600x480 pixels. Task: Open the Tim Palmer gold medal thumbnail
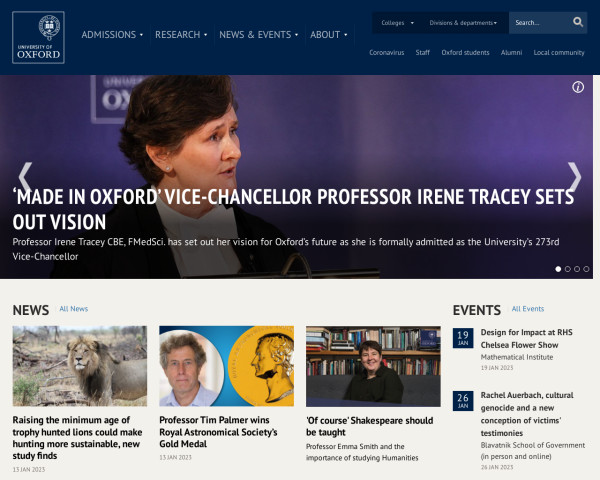(227, 366)
